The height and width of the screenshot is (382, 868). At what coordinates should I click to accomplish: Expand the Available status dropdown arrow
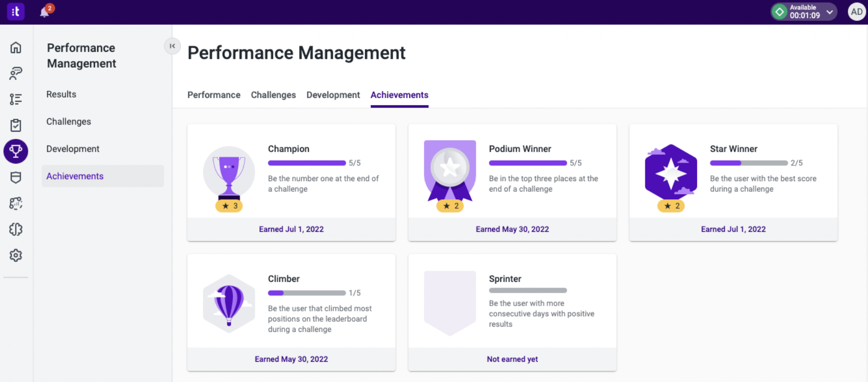[829, 12]
